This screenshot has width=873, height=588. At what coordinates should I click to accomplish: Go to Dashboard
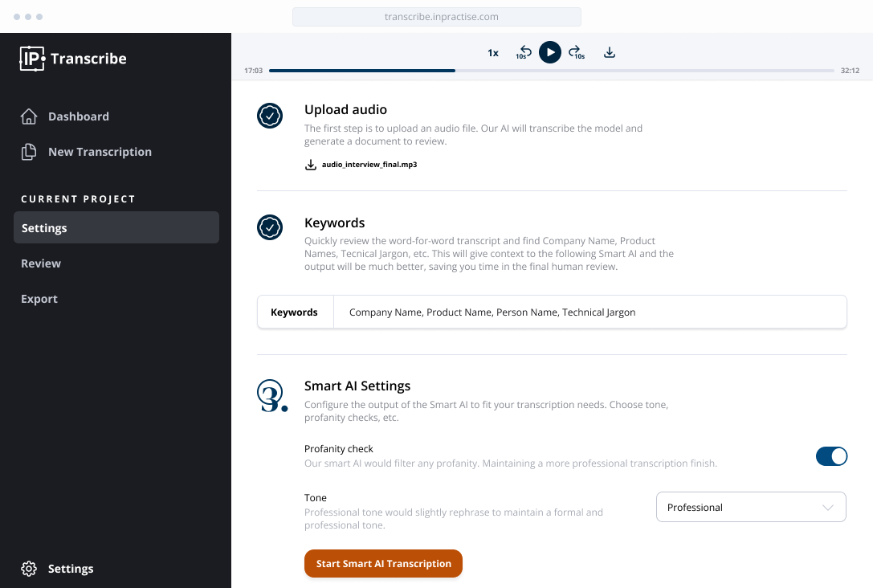click(79, 116)
